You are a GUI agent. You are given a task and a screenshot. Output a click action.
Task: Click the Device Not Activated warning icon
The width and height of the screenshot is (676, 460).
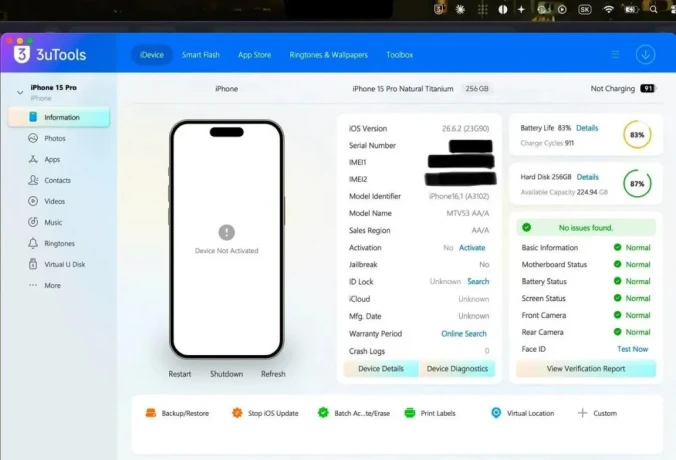tap(226, 232)
